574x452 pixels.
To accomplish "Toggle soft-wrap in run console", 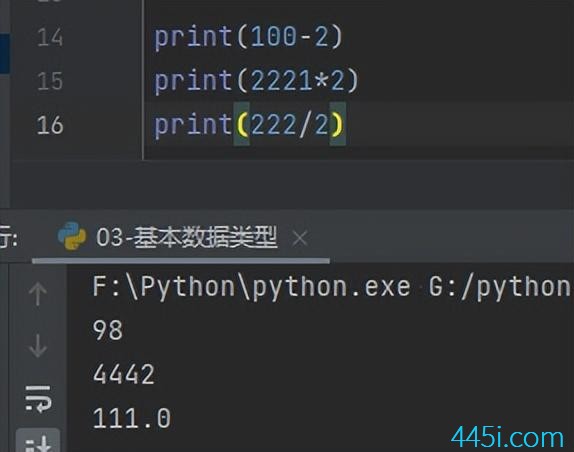I will (38, 399).
